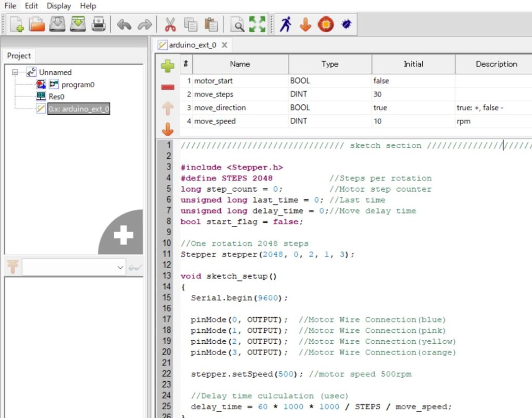Undo the last change
This screenshot has height=418, width=532.
point(125,24)
